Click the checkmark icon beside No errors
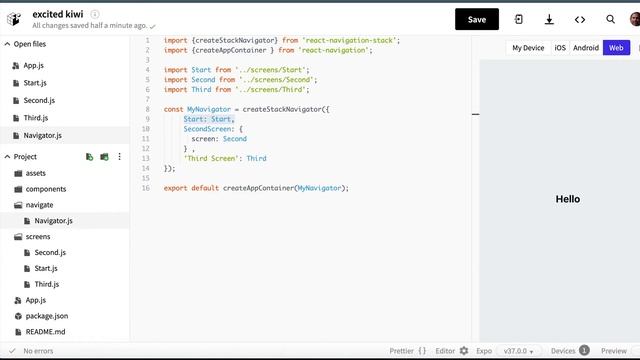The image size is (640, 360). 12,351
